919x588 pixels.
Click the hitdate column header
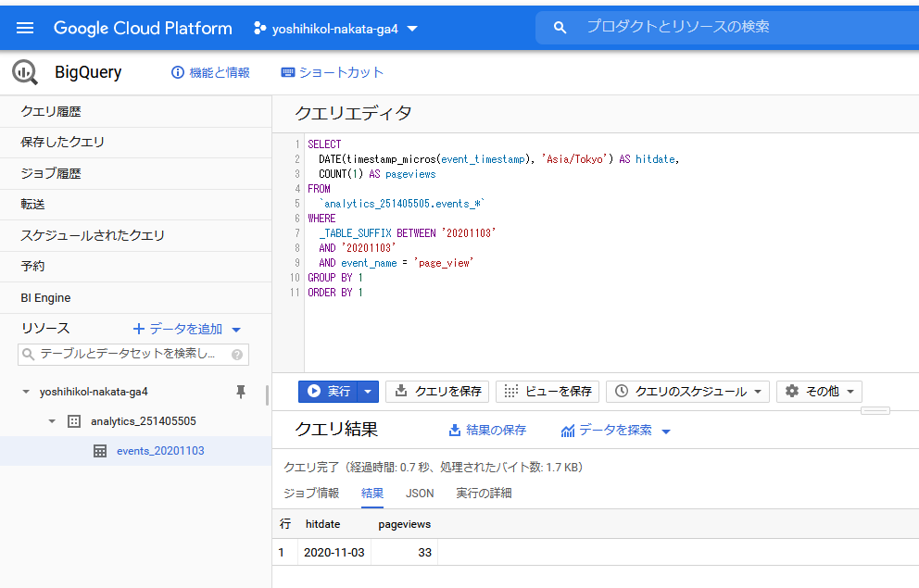pyautogui.click(x=323, y=524)
